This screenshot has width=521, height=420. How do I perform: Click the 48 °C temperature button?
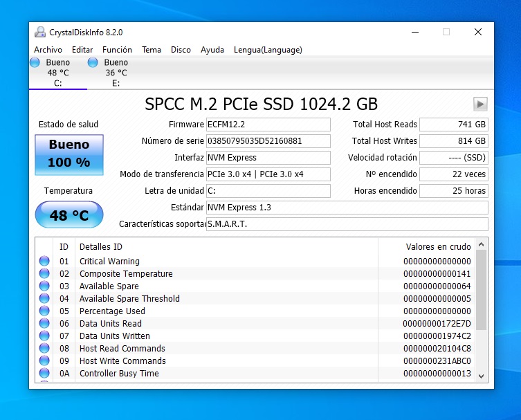pyautogui.click(x=69, y=215)
